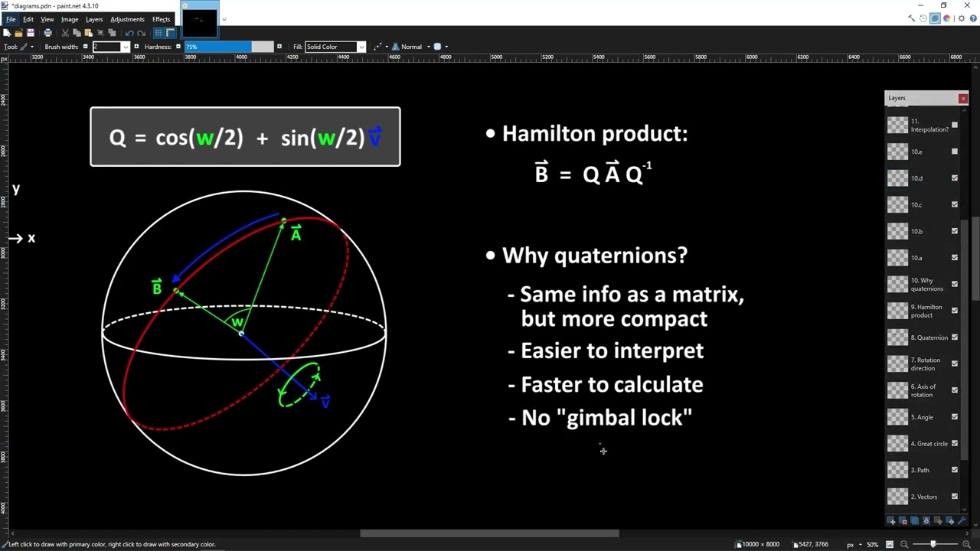The height and width of the screenshot is (551, 980).
Task: Open the File menu
Action: pos(11,19)
